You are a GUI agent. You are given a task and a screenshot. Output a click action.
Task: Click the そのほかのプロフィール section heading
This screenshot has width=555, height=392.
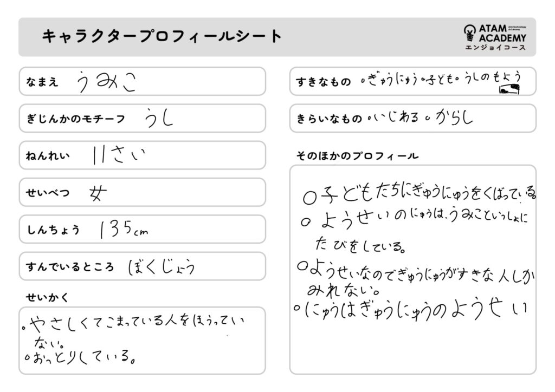pyautogui.click(x=357, y=156)
